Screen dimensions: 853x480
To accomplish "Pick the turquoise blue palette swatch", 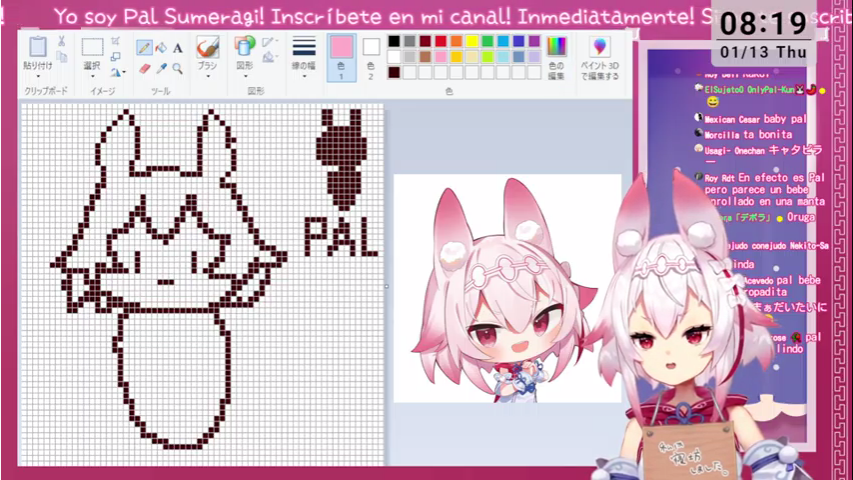I will [x=503, y=41].
